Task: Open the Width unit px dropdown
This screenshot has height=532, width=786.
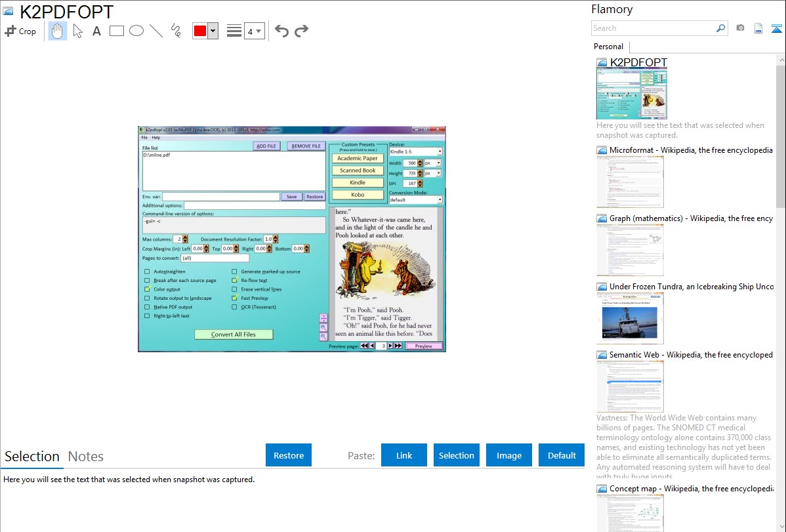Action: [x=432, y=163]
